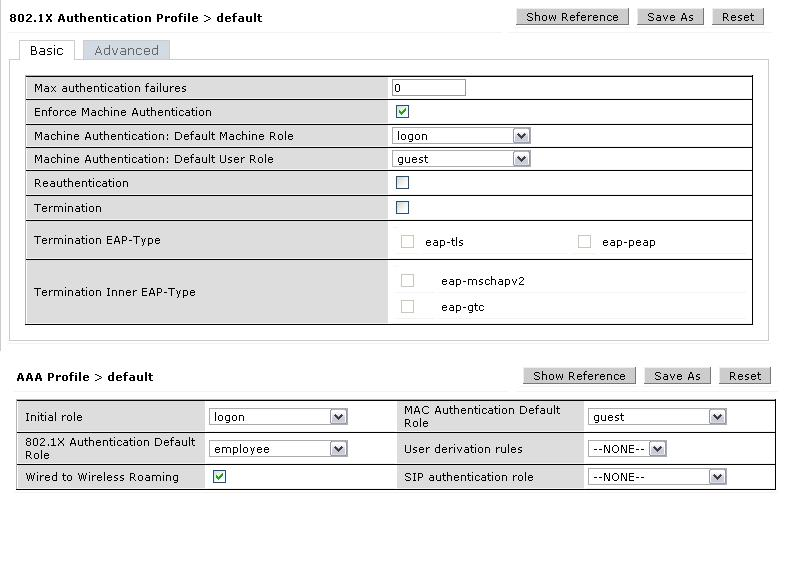Switch to the Advanced tab
The width and height of the screenshot is (790, 579).
126,50
